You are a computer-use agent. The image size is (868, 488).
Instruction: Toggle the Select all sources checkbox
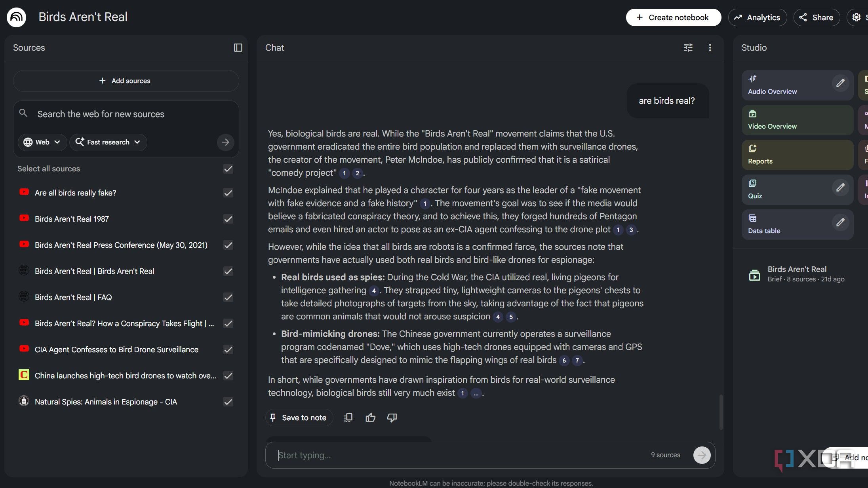pyautogui.click(x=228, y=169)
